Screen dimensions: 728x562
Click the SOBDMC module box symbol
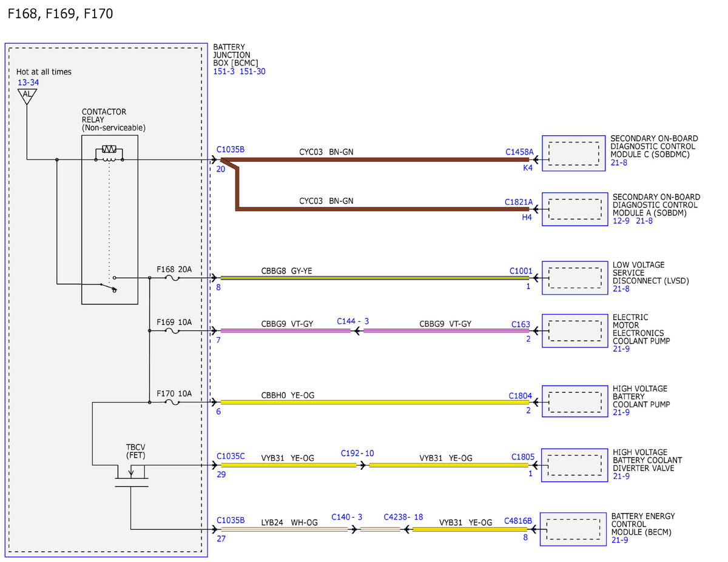[x=573, y=153]
